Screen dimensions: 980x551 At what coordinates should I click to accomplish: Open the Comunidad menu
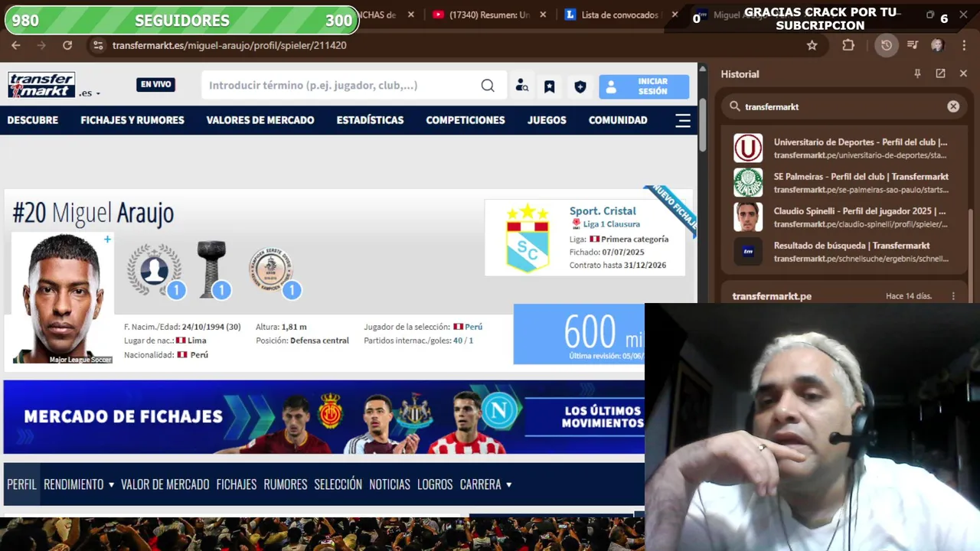click(618, 120)
